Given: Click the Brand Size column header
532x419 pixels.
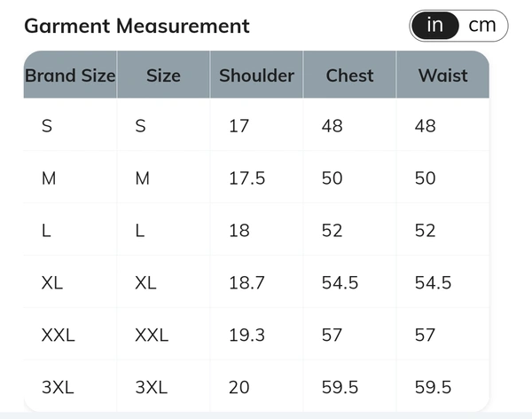Looking at the screenshot, I should [x=70, y=75].
